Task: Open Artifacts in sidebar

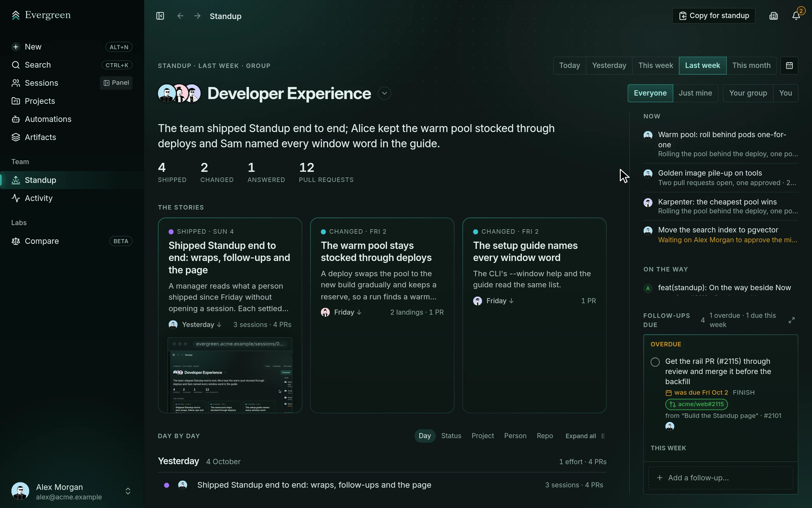Action: [72, 137]
